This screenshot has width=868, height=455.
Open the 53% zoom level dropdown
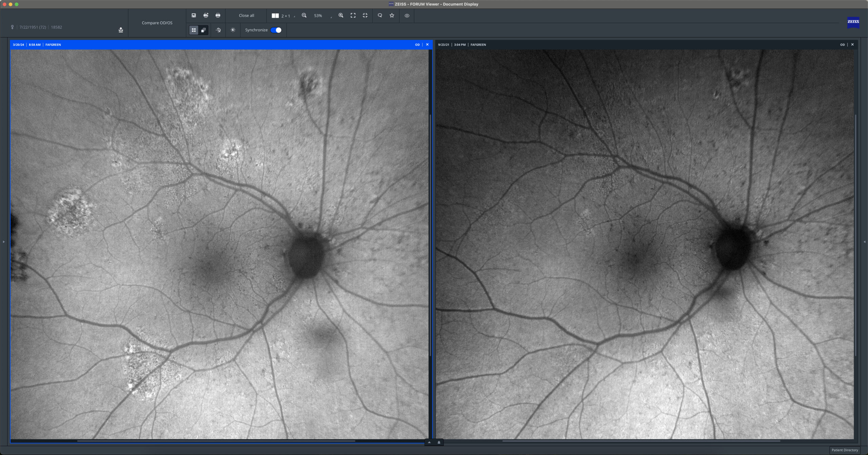[x=322, y=16]
